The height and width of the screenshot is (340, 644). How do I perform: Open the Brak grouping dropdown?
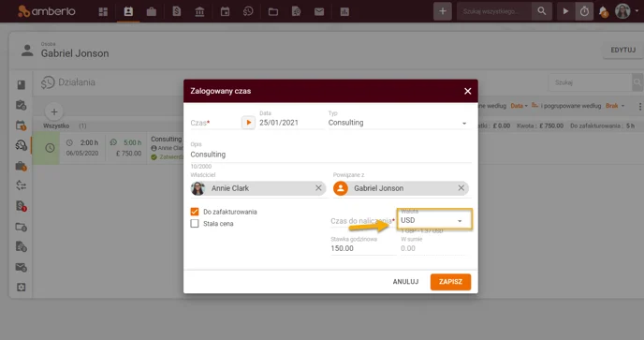(x=615, y=106)
